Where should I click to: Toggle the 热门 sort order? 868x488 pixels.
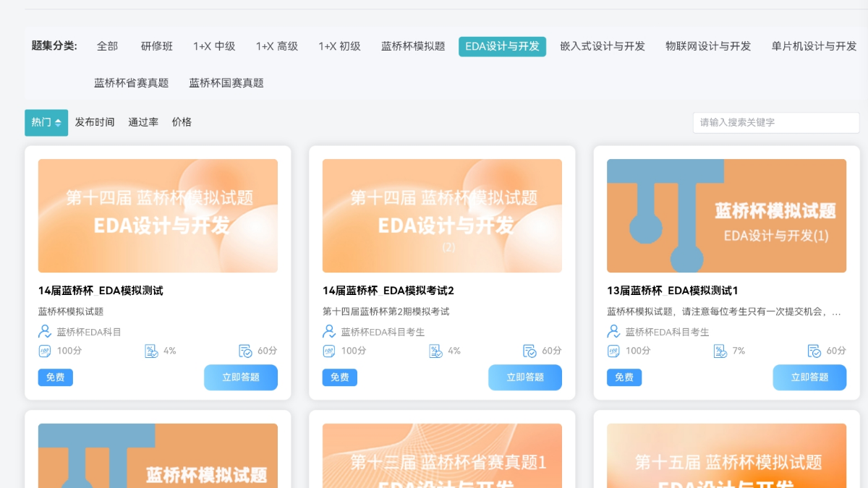pos(46,122)
